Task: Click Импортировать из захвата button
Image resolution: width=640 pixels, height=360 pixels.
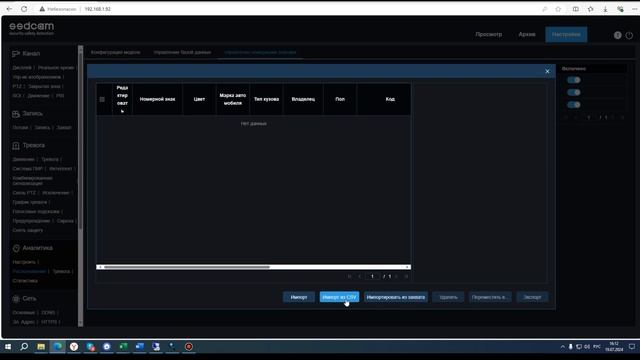Action: (396, 297)
